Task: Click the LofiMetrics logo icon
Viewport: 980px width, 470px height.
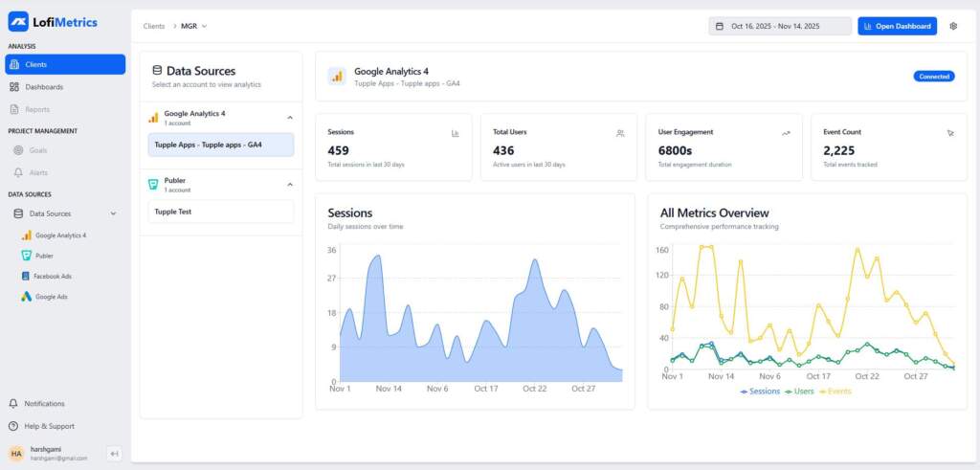Action: pos(18,22)
